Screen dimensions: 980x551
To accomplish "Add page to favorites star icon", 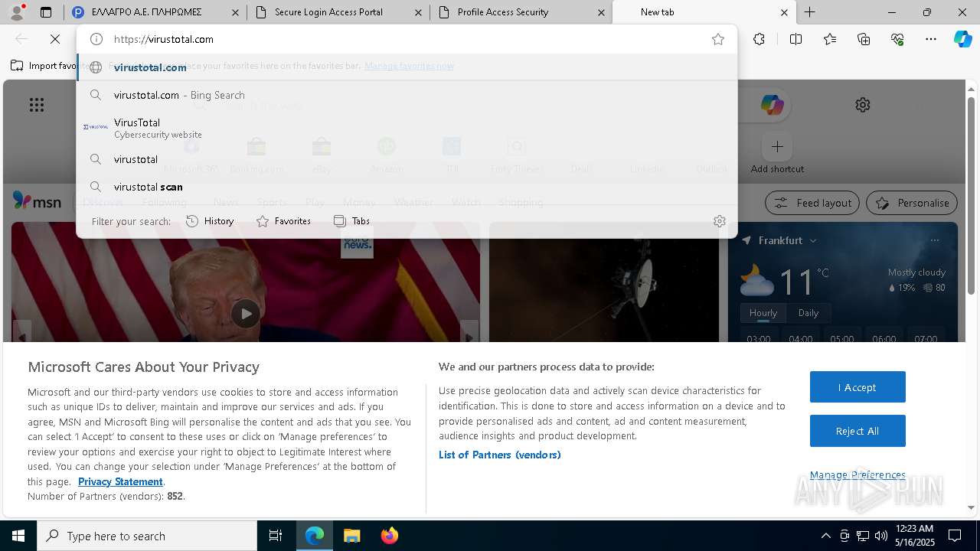I will (x=717, y=39).
